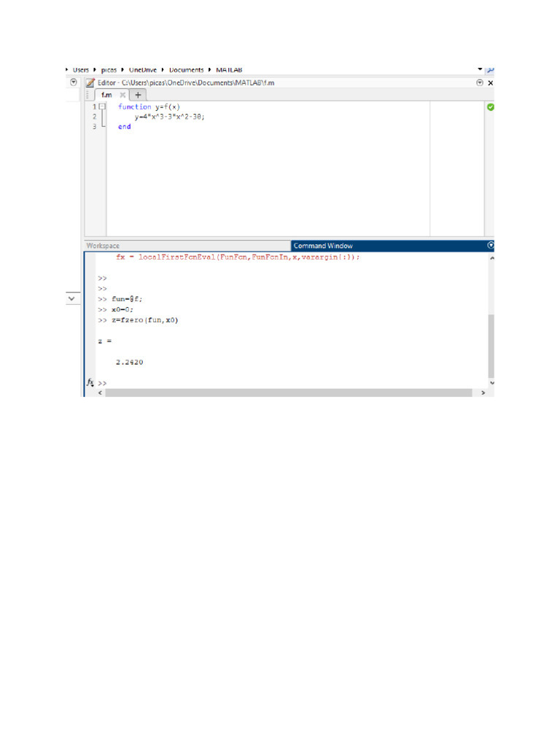Expand the collapsed left panel chevron
560x747 pixels.
point(71,298)
